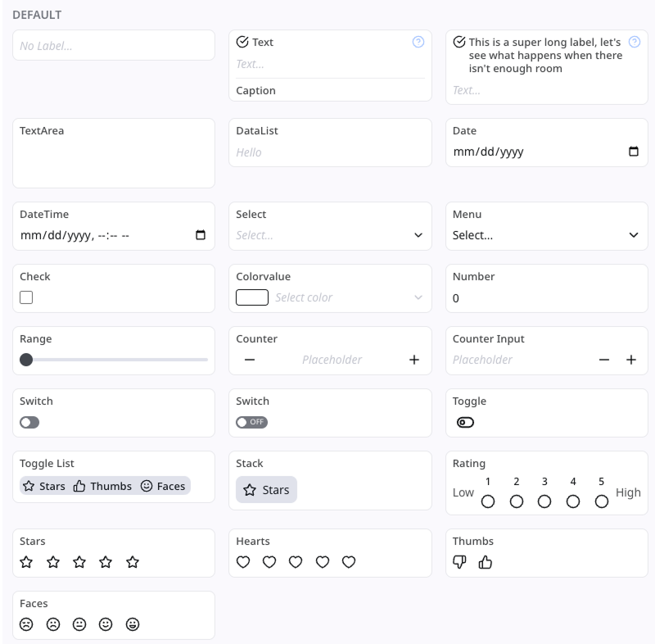655x644 pixels.
Task: Rate second star in Stars field
Action: tap(53, 562)
